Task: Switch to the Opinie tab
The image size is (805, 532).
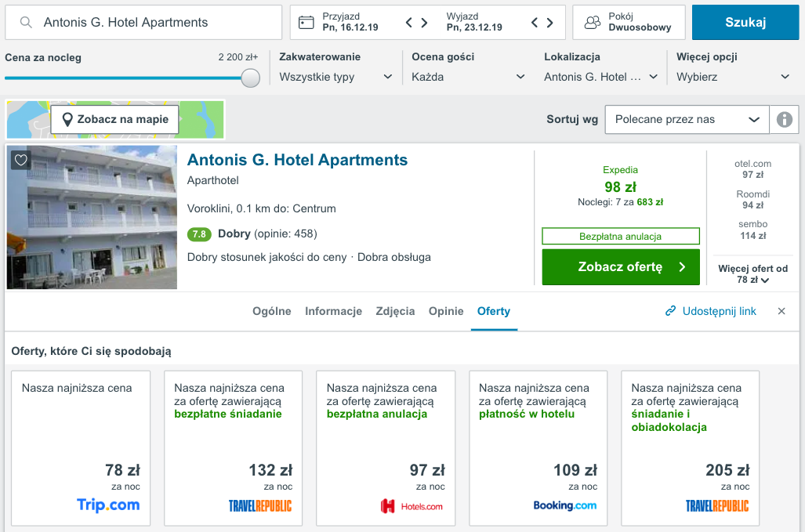Action: pyautogui.click(x=446, y=311)
